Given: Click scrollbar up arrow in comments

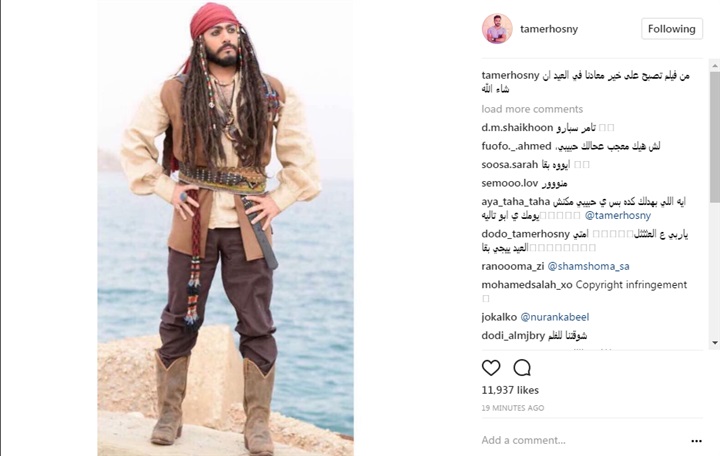Looking at the screenshot, I should coord(715,67).
